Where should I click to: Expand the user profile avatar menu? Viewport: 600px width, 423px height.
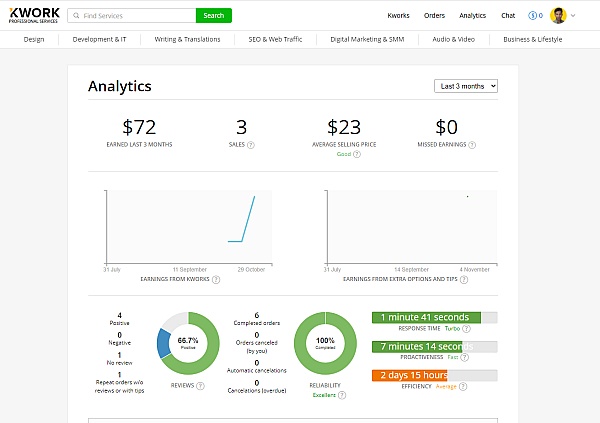pyautogui.click(x=559, y=16)
